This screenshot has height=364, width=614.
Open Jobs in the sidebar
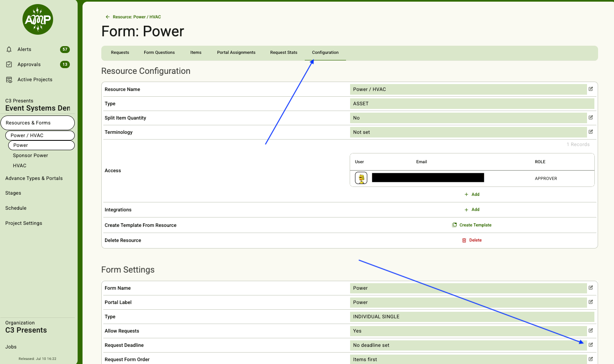[11, 347]
